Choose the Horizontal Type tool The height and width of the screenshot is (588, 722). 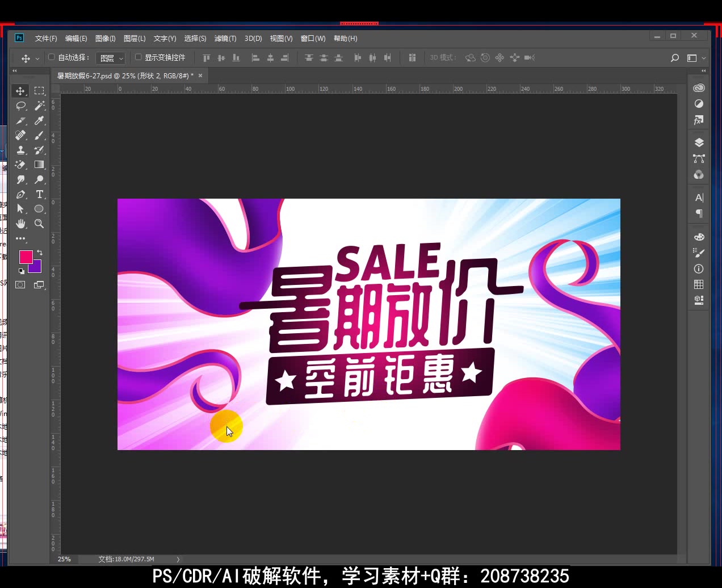(x=39, y=195)
